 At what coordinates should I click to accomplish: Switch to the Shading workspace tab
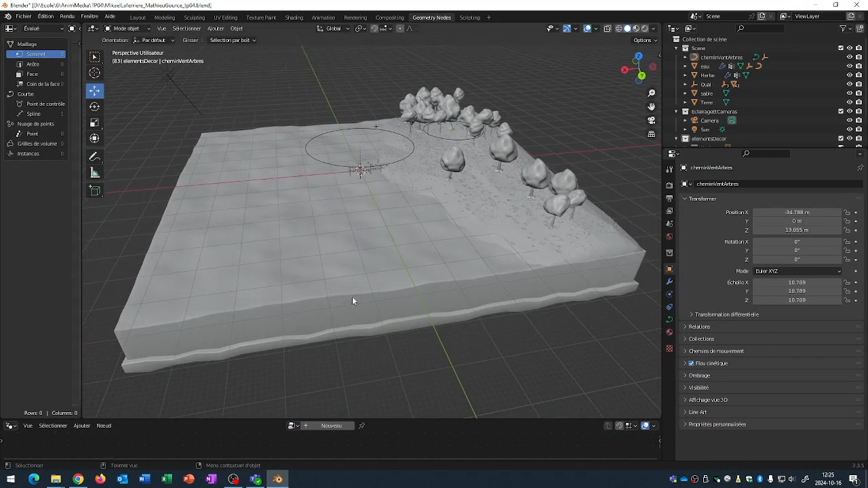294,17
